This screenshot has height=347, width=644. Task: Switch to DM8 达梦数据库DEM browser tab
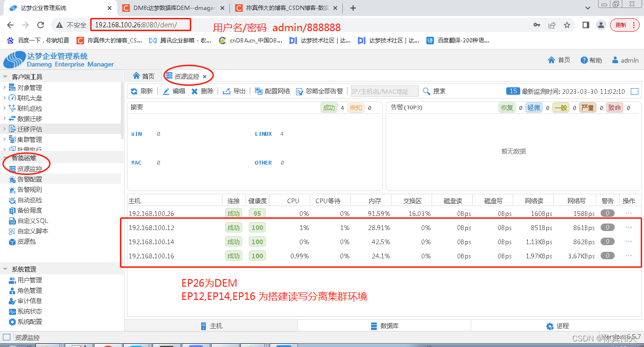coord(173,8)
